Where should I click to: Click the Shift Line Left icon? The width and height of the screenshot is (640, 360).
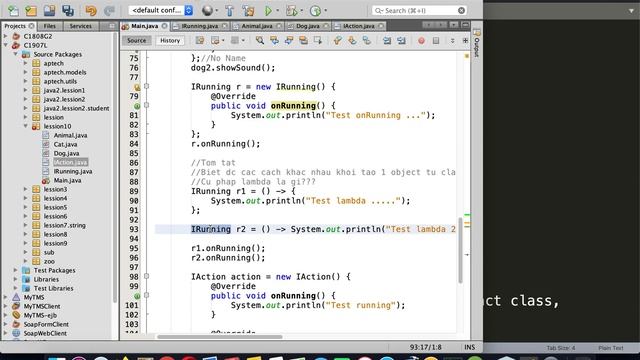coord(387,40)
